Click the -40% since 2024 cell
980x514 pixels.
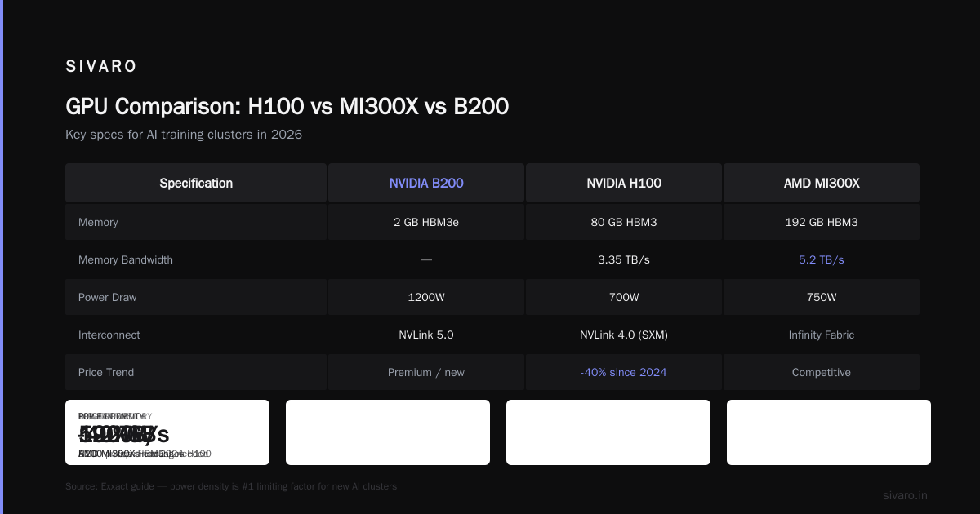pos(624,372)
